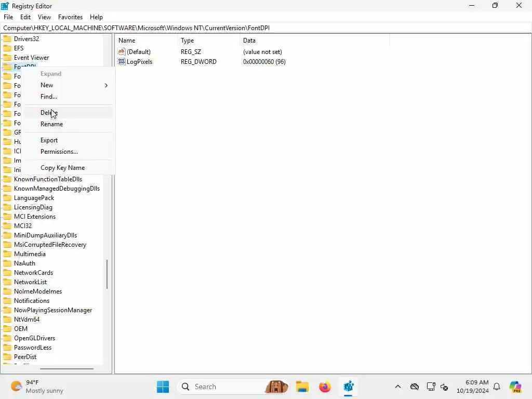Screen dimensions: 532x399
Task: Open the View menu
Action: pyautogui.click(x=44, y=17)
